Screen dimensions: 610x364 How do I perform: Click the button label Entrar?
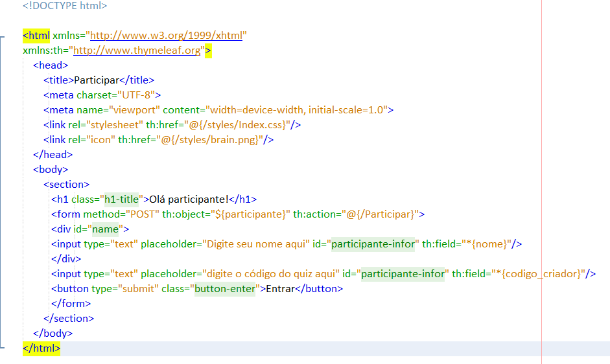281,289
